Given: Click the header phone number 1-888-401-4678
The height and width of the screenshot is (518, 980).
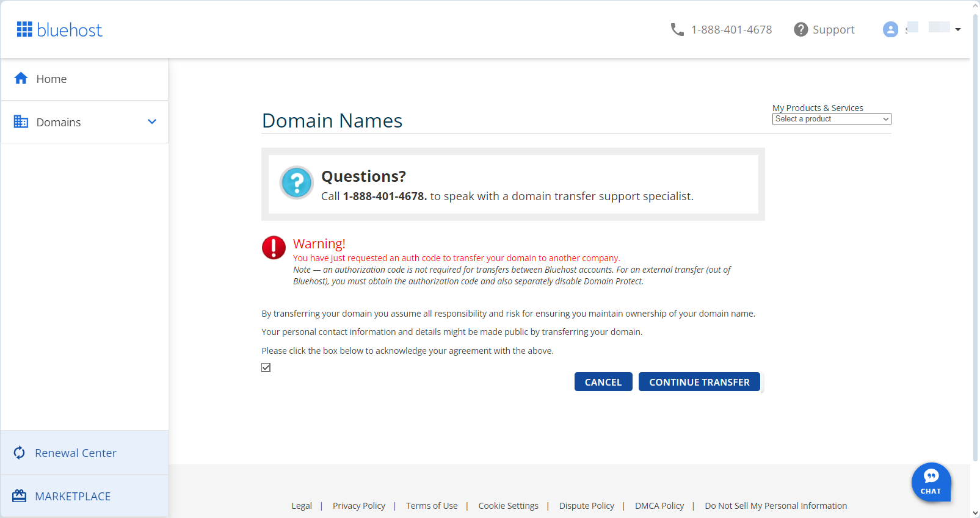Looking at the screenshot, I should 731,29.
